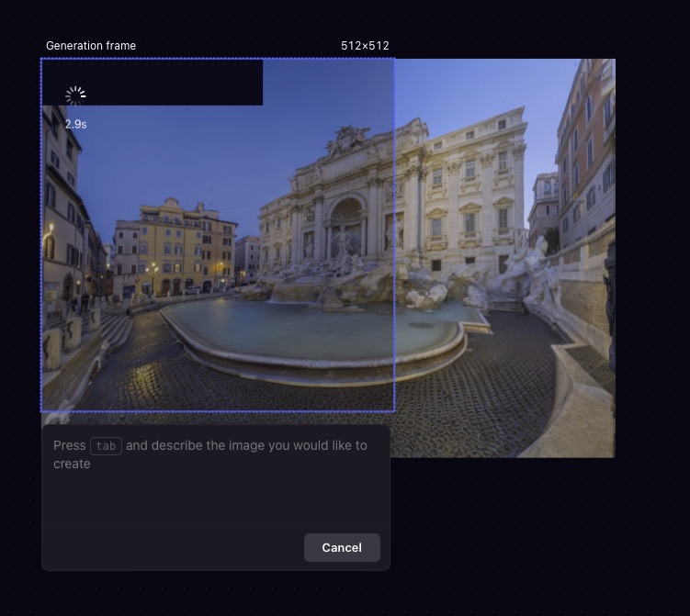
Task: Click the 2.9s timer text
Action: 75,125
